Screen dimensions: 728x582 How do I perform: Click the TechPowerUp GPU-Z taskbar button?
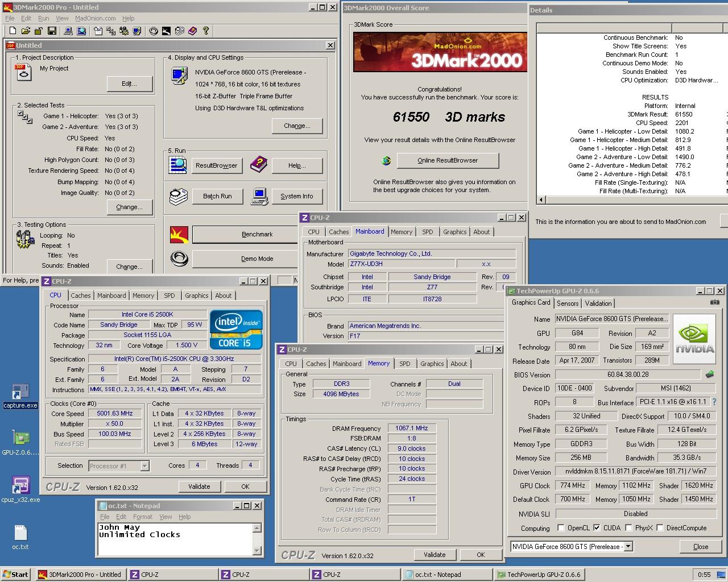click(538, 575)
